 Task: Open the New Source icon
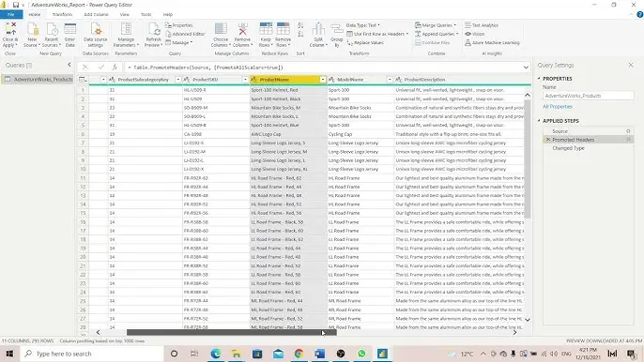click(32, 30)
